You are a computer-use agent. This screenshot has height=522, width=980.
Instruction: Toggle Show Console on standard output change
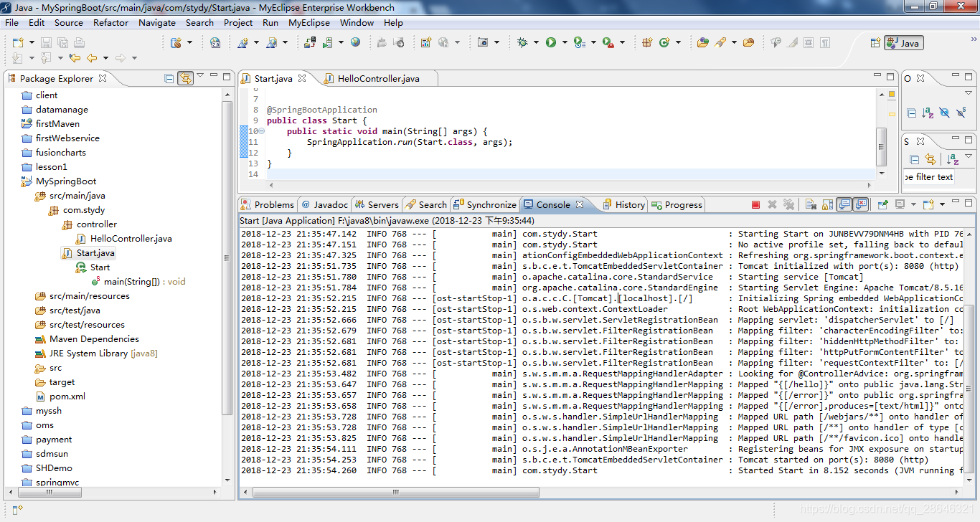pos(844,204)
